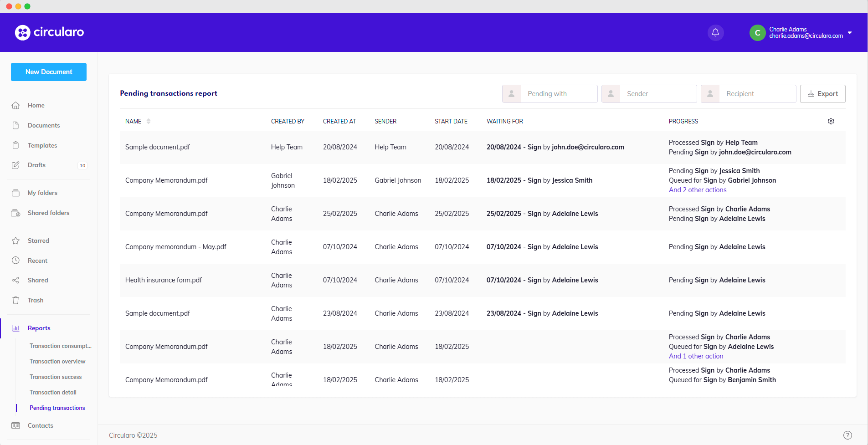
Task: Click the Starred star icon in sidebar
Action: [x=15, y=240]
